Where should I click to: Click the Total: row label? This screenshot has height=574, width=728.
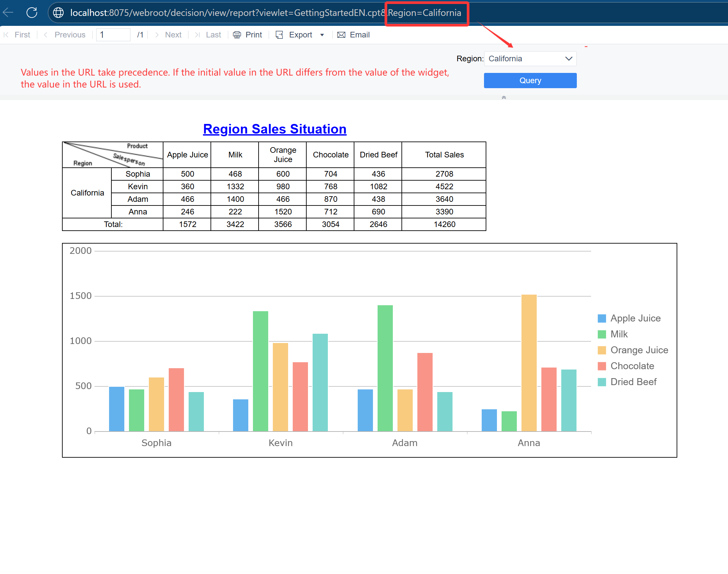click(x=113, y=224)
